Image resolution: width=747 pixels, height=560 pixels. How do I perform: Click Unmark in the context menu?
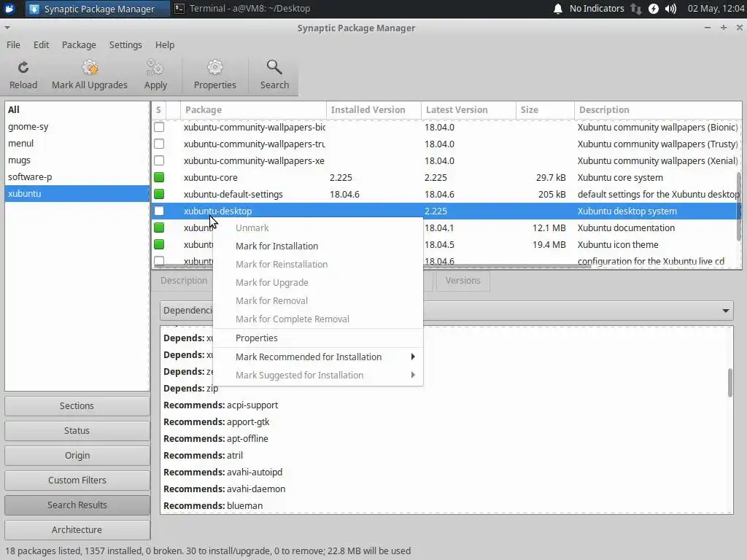pos(318,227)
